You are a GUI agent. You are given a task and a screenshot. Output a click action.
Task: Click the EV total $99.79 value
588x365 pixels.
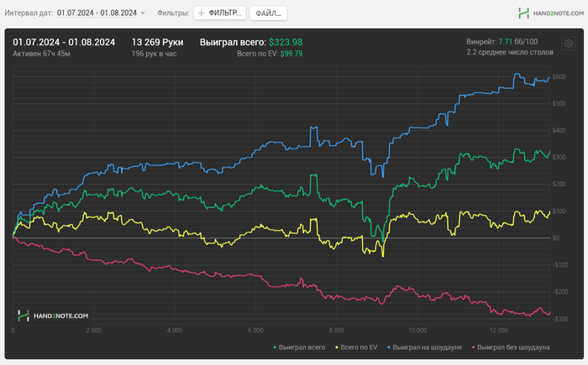click(291, 54)
